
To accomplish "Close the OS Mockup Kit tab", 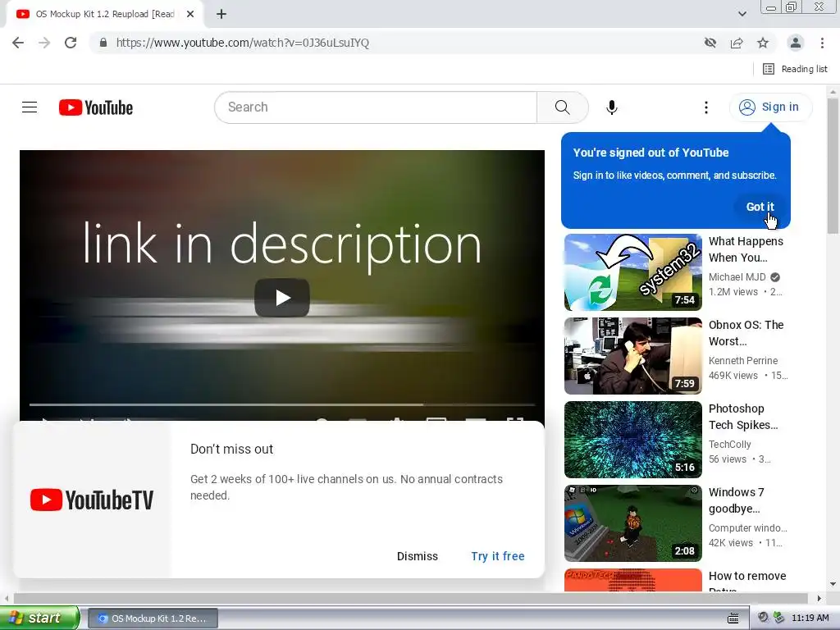I will click(x=190, y=15).
